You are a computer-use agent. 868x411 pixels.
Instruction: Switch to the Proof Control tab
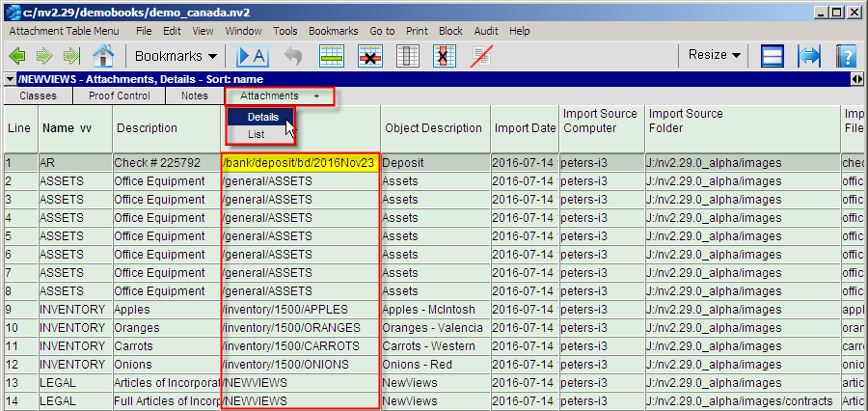coord(119,96)
